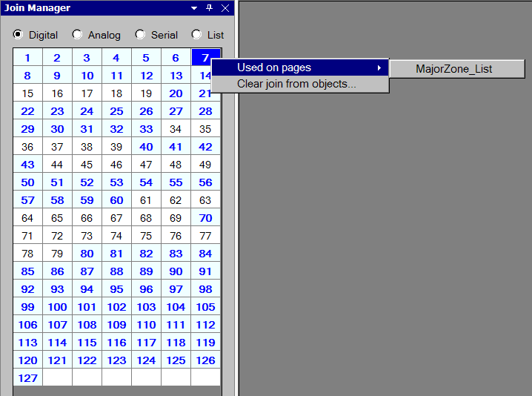
Task: Choose the List radio option
Action: (196, 35)
